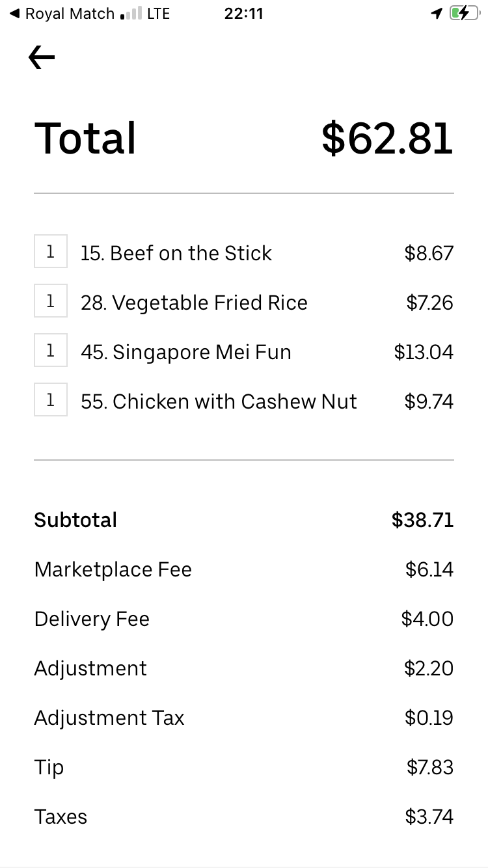Screen dimensions: 488x868
Task: Tap the Marketplace Fee label
Action: (113, 569)
